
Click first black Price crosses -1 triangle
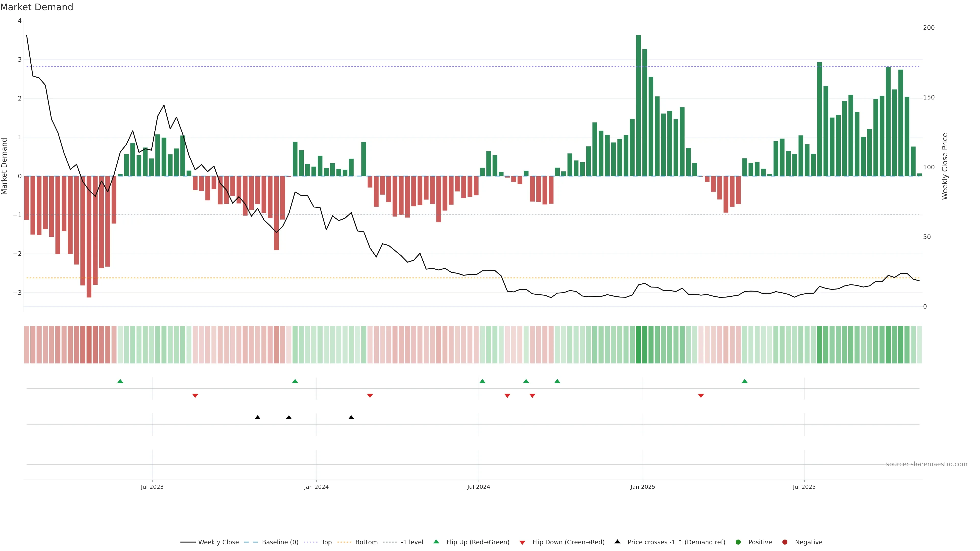[258, 418]
